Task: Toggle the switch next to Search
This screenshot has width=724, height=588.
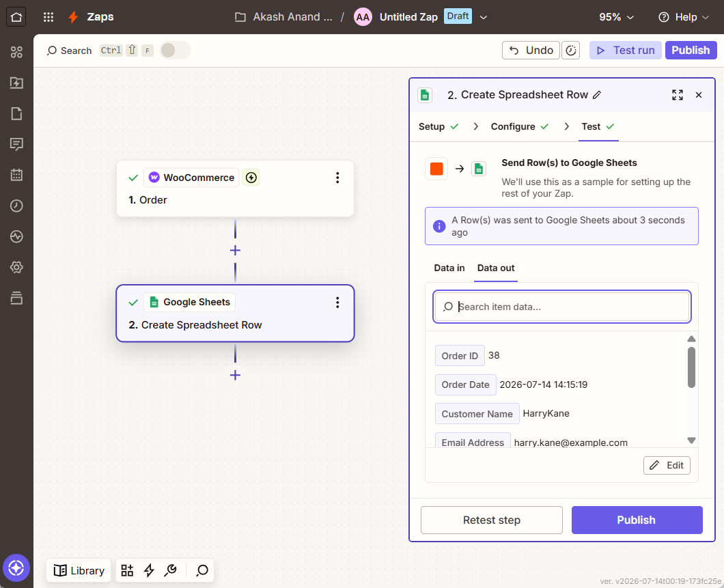Action: click(x=175, y=51)
